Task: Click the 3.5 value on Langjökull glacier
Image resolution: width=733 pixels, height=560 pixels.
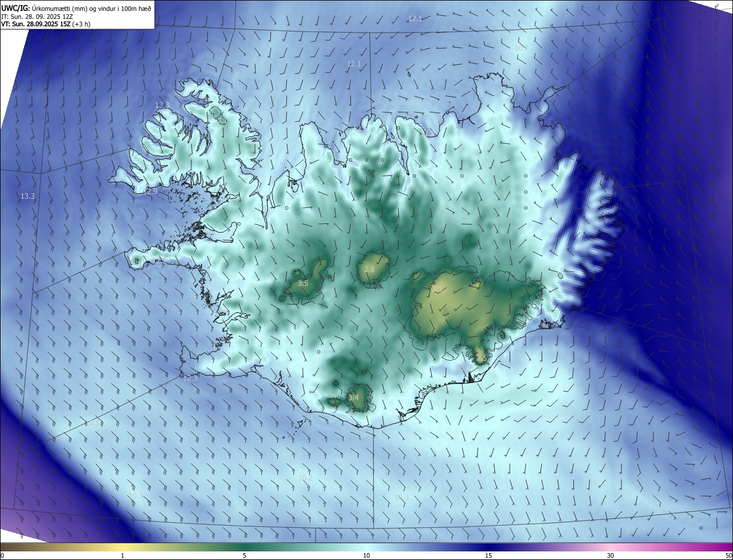Action: 303,283
